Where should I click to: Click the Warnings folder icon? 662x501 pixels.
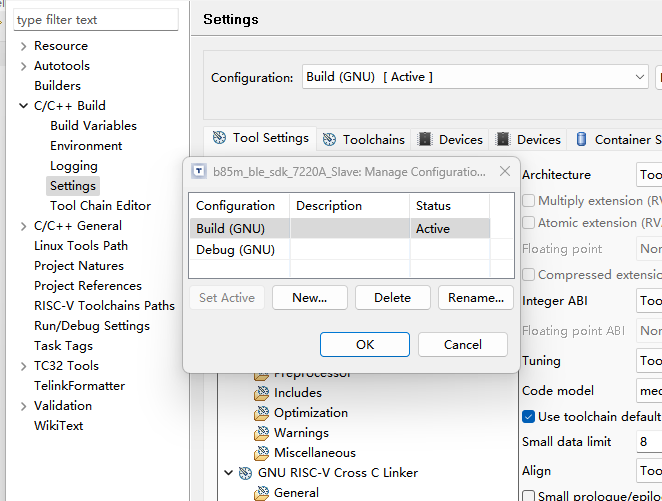point(262,433)
